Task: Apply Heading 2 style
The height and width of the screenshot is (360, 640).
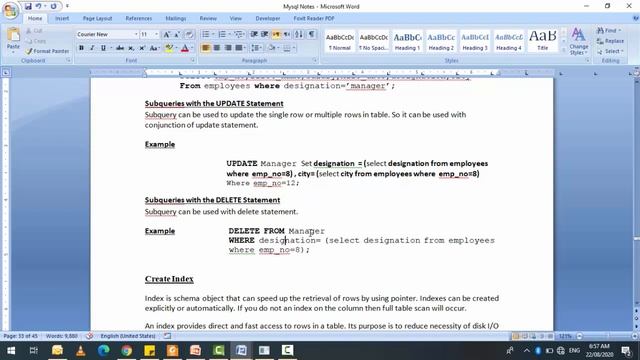Action: point(441,41)
